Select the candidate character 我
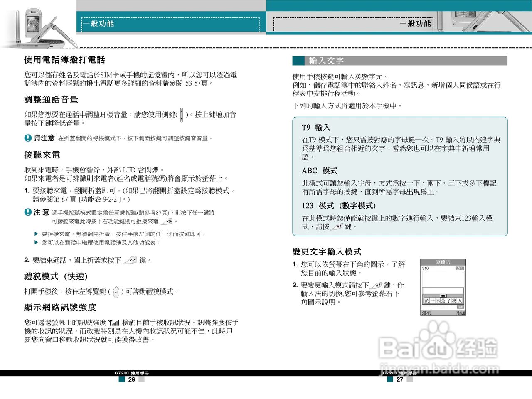This screenshot has width=532, height=399. [x=454, y=300]
